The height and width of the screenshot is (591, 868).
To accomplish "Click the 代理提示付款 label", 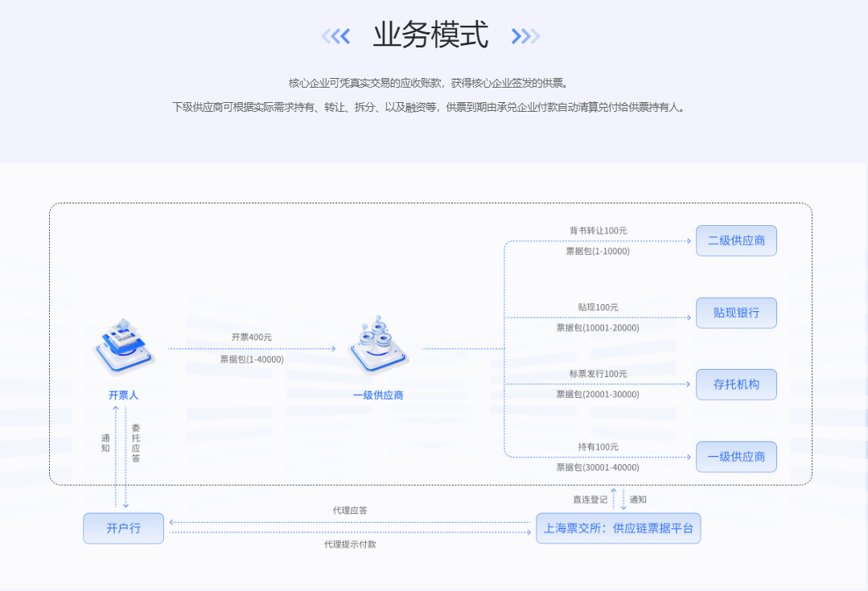I will (350, 544).
